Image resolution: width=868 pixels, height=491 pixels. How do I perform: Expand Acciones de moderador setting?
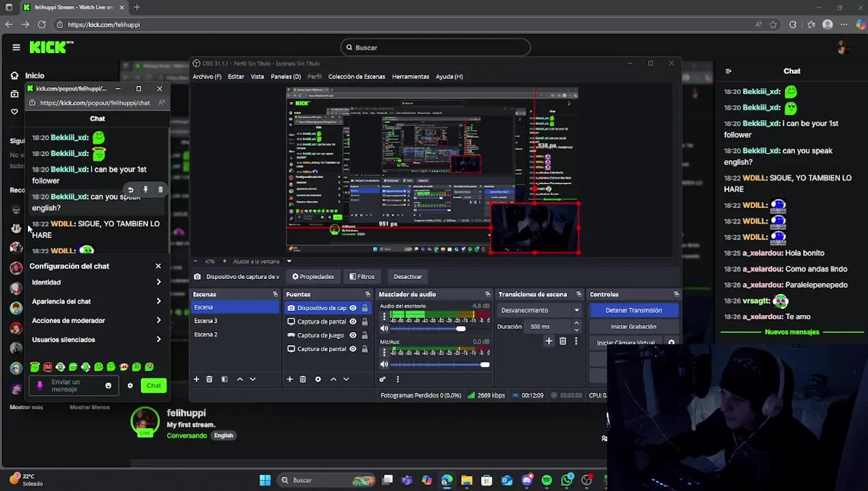click(x=96, y=321)
